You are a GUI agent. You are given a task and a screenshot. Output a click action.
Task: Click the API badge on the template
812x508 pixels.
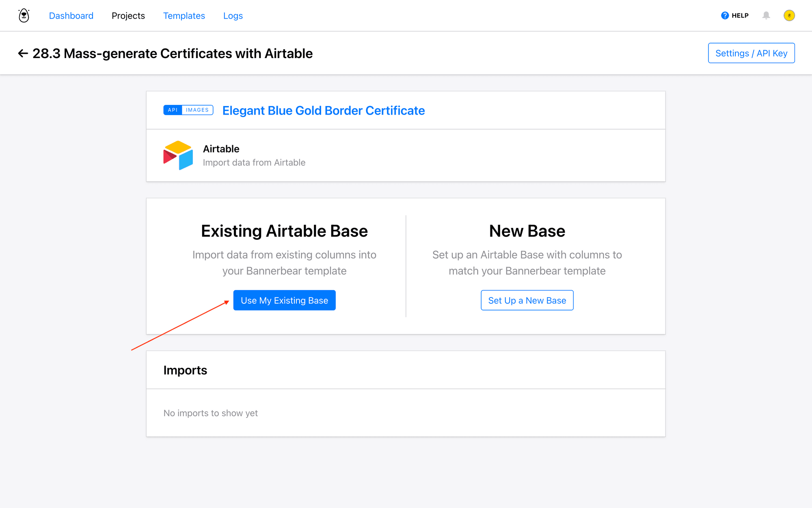click(x=173, y=110)
